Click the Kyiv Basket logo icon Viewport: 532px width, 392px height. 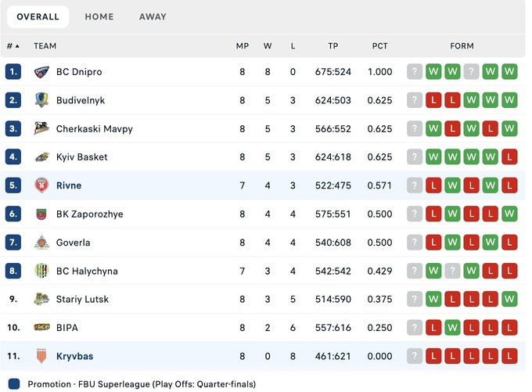(41, 157)
